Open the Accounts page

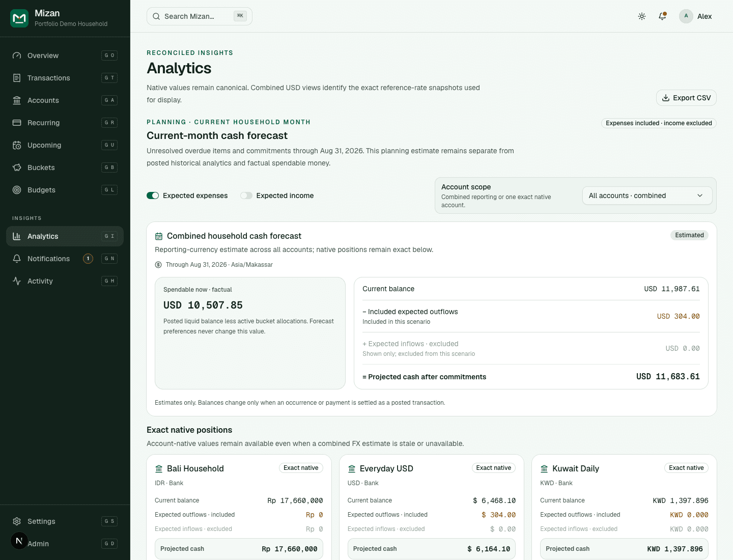pos(65,100)
